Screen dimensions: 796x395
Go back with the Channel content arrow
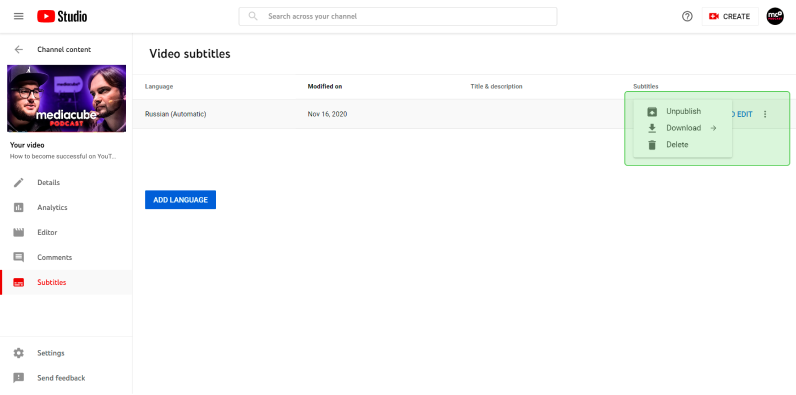19,49
